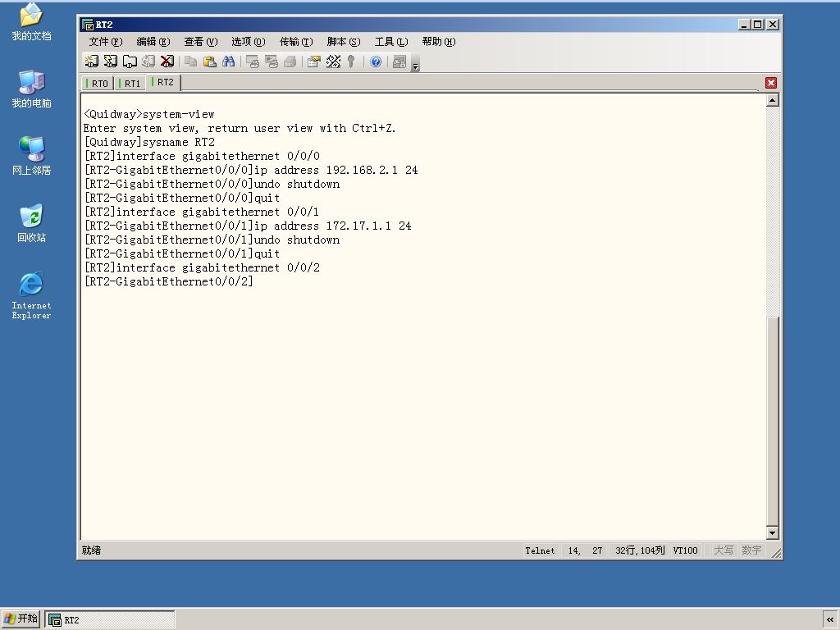This screenshot has width=840, height=630.
Task: Click the Reconnect toolbar icon
Action: (148, 62)
